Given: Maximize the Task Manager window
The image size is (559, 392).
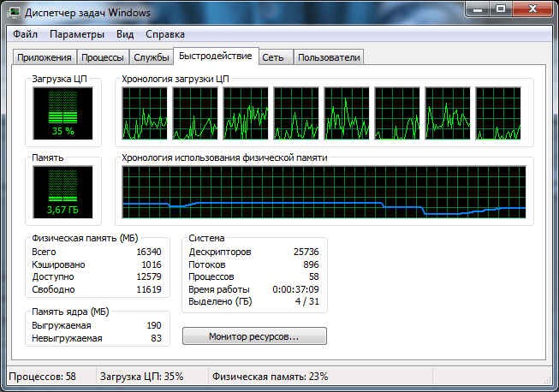Looking at the screenshot, I should [501, 9].
